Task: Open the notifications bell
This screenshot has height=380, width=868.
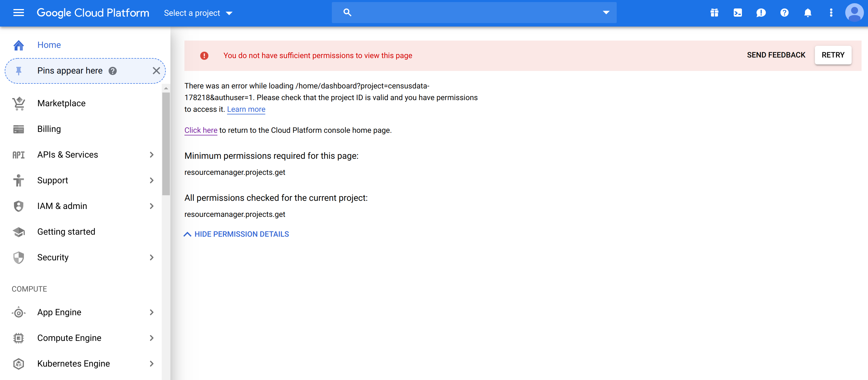Action: click(808, 13)
